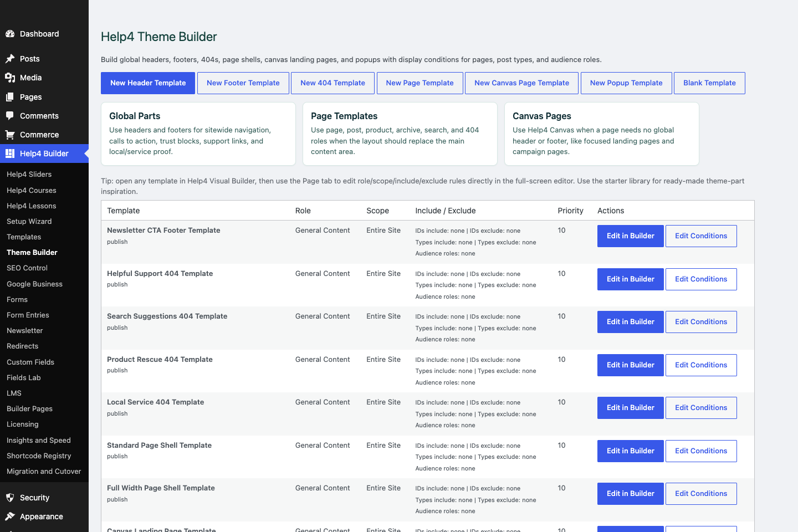This screenshot has width=798, height=532.
Task: Click Blank Template button
Action: tap(709, 83)
